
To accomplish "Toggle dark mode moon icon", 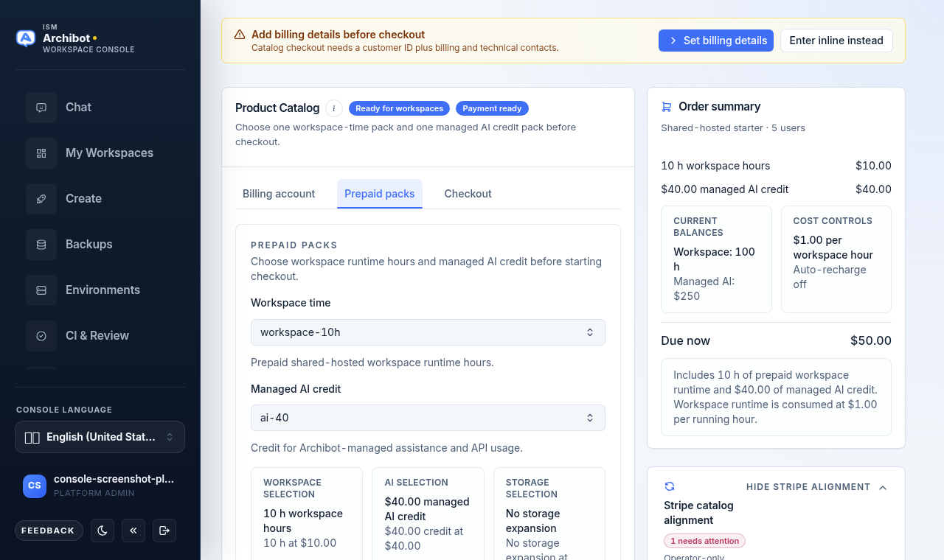I will pos(103,531).
